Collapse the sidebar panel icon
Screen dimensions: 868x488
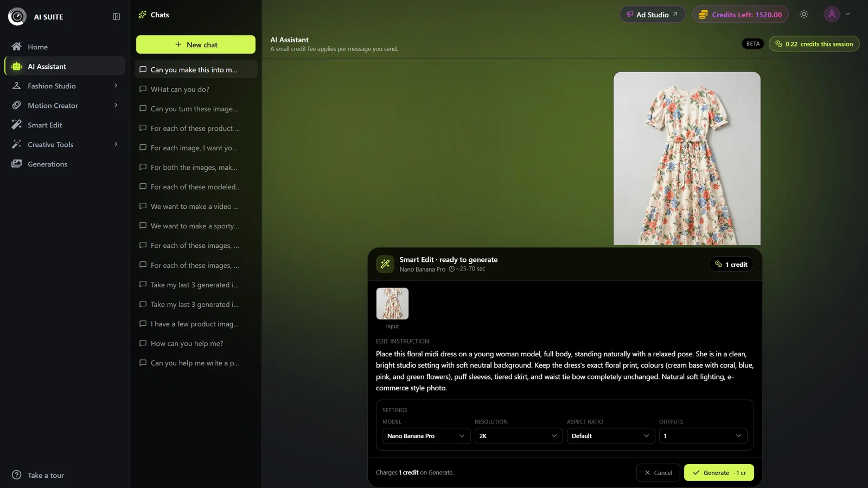point(116,17)
